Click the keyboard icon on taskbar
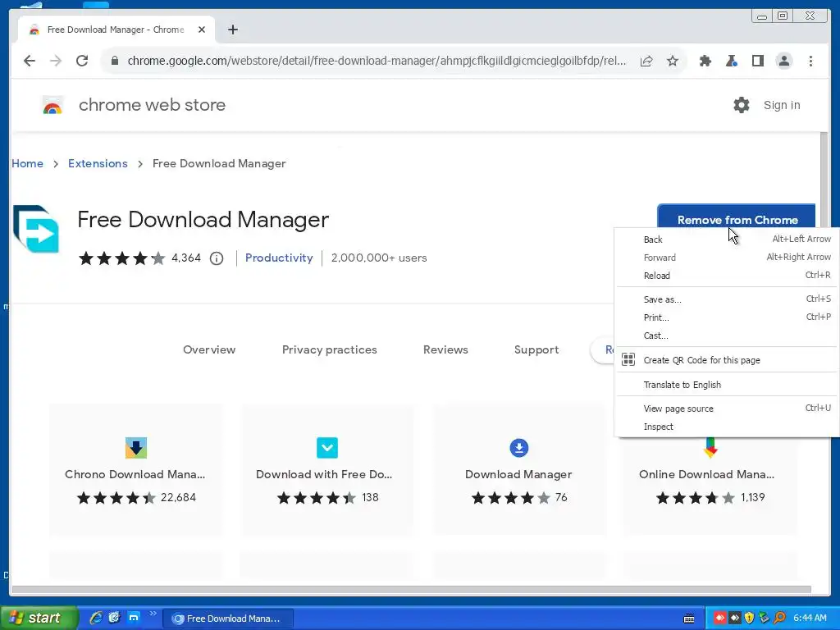 tap(689, 619)
